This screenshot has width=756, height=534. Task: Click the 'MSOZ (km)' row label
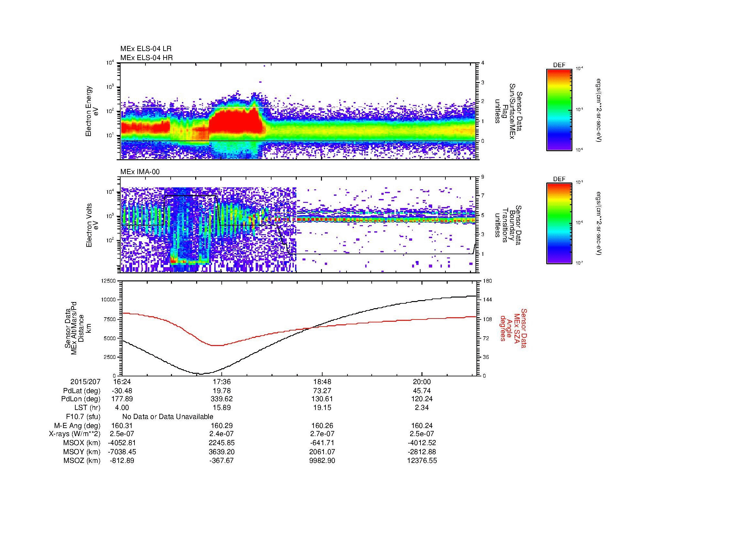[x=82, y=461]
